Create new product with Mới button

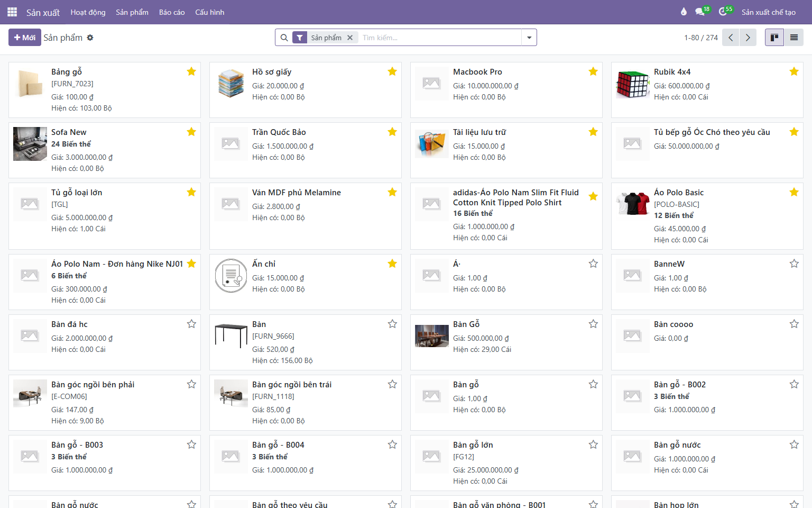click(x=25, y=38)
